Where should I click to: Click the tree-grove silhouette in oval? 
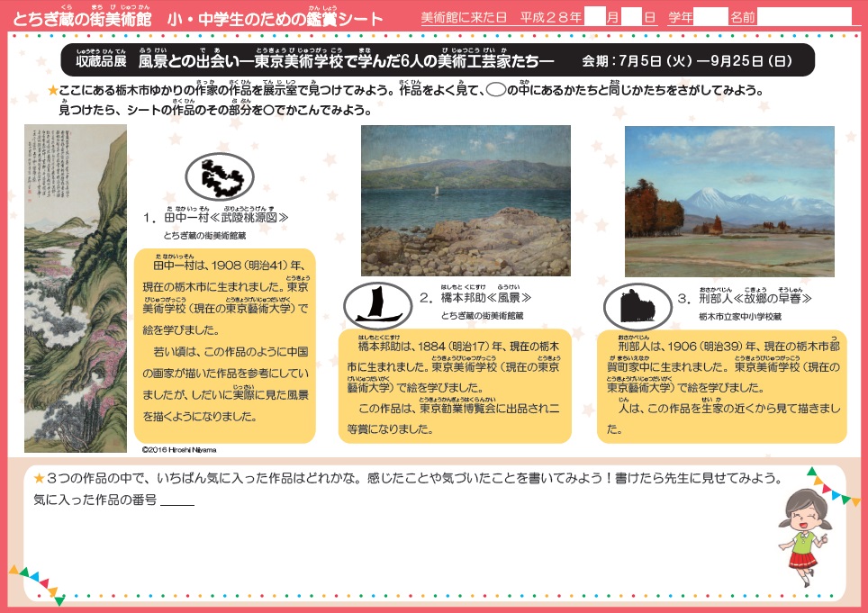point(637,306)
